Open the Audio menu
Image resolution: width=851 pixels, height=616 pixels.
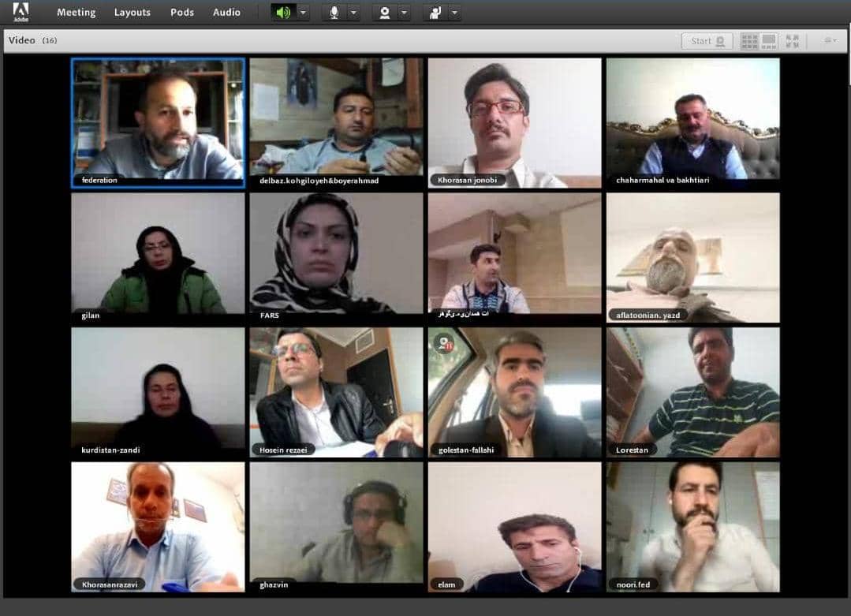coord(226,13)
